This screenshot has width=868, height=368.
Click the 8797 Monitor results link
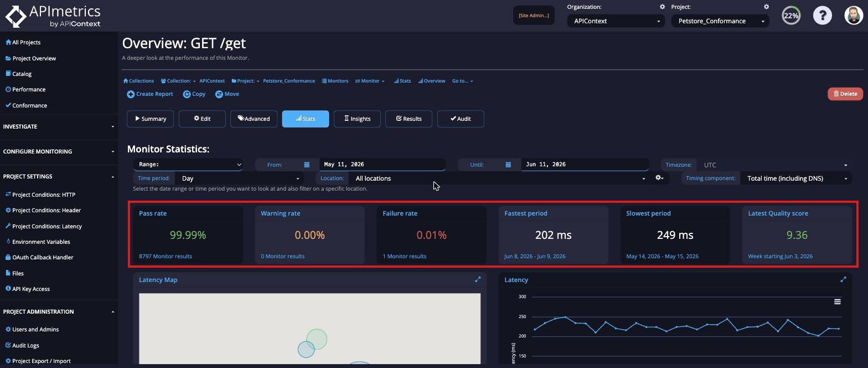(x=166, y=257)
